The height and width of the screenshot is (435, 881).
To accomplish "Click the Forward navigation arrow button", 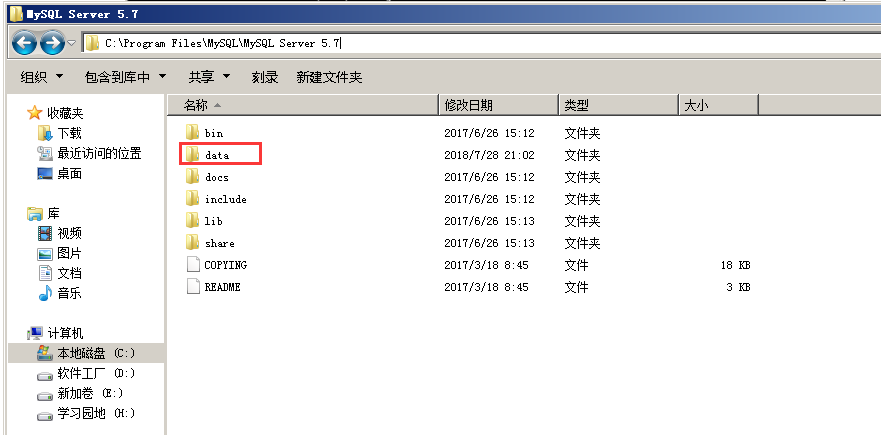I will (x=52, y=43).
